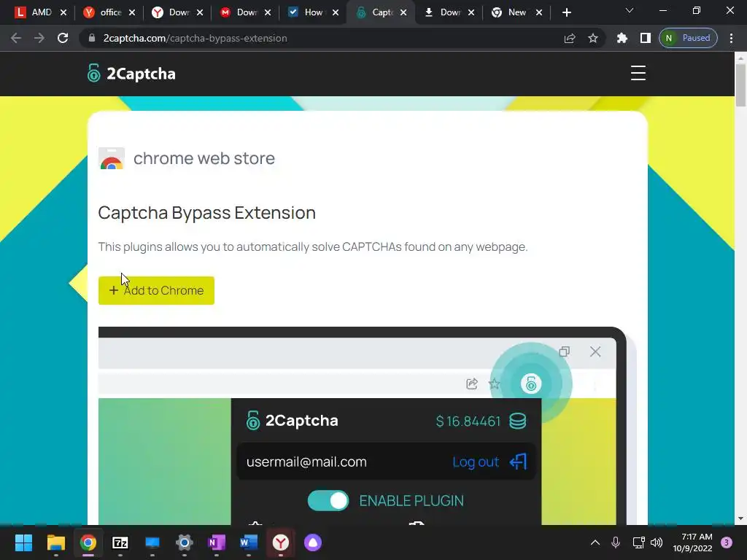This screenshot has height=560, width=747.
Task: Close the AMD tab
Action: (x=63, y=12)
